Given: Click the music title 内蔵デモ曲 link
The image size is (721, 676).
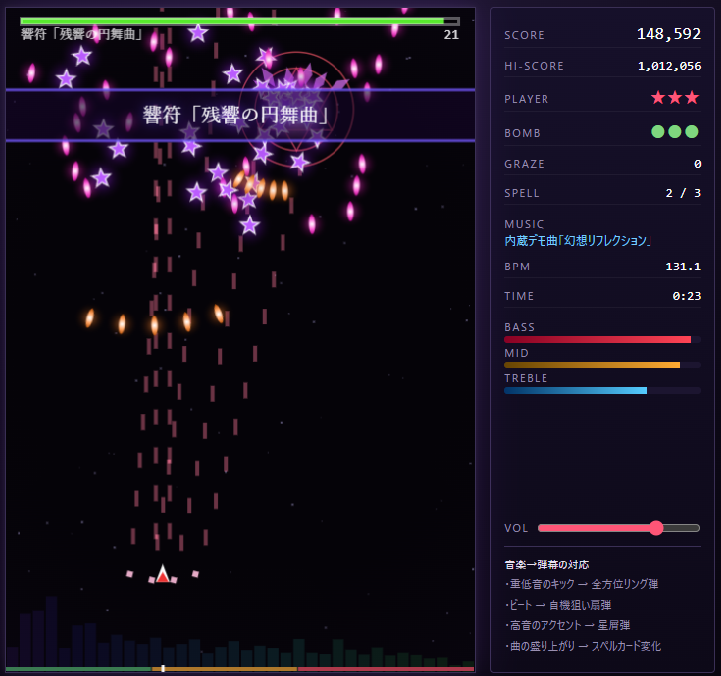Looking at the screenshot, I should pos(577,241).
